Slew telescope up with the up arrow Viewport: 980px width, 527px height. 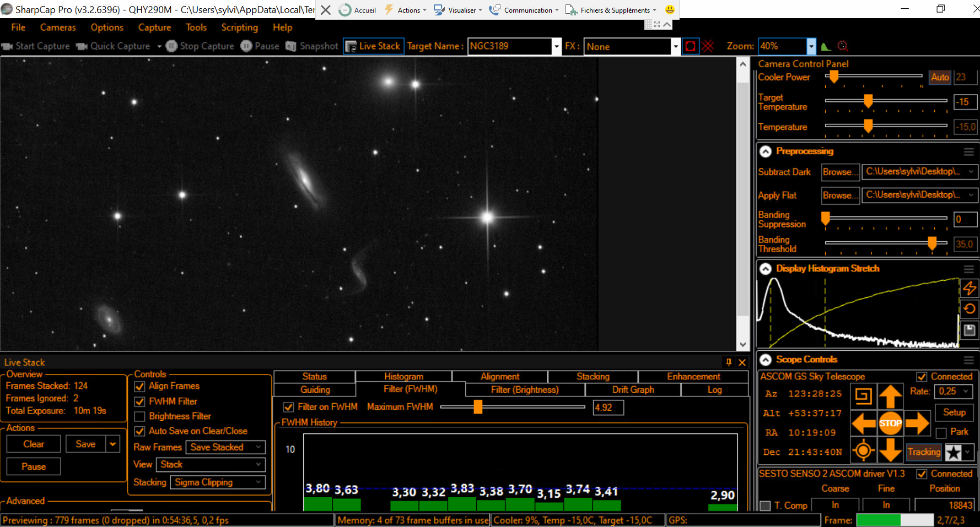point(890,396)
